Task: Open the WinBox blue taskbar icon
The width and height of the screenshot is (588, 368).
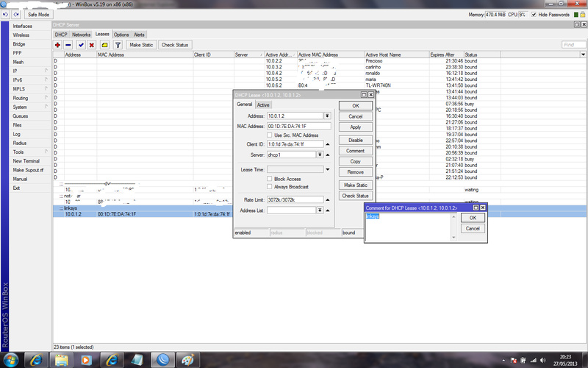Action: pyautogui.click(x=162, y=360)
